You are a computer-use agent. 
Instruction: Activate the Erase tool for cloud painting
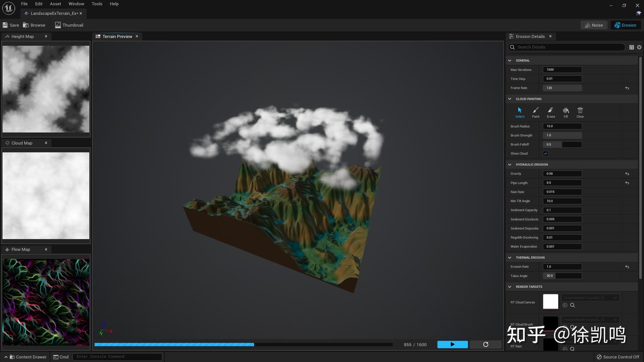pos(551,112)
